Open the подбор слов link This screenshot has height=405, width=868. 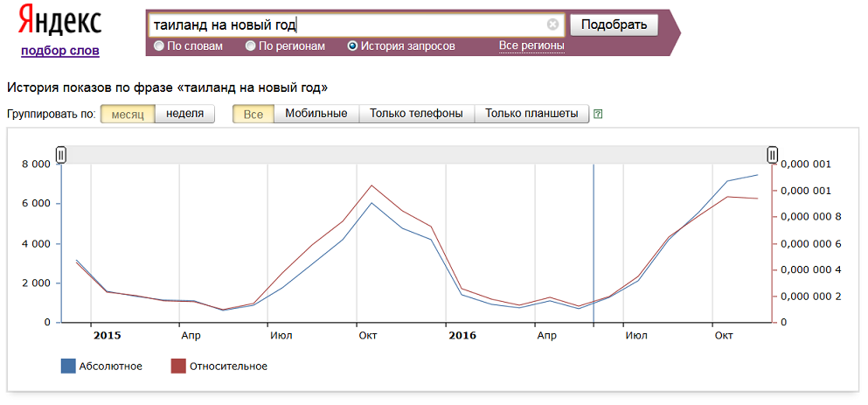(60, 51)
